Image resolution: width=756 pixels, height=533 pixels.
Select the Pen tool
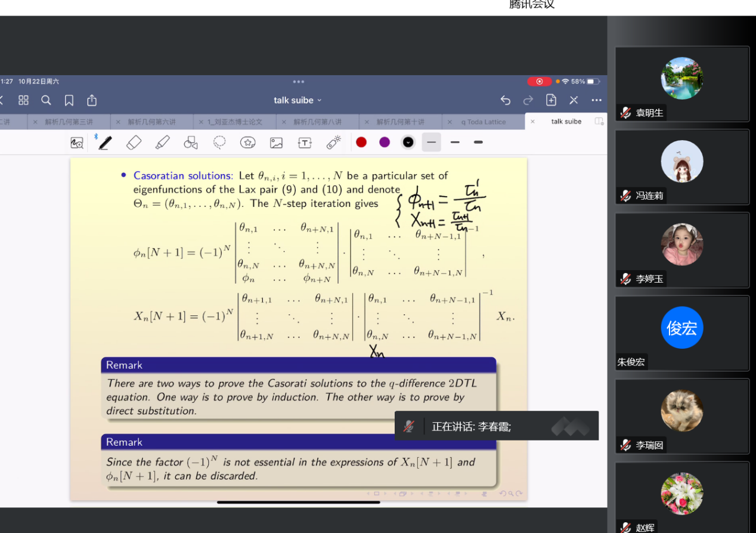point(105,142)
